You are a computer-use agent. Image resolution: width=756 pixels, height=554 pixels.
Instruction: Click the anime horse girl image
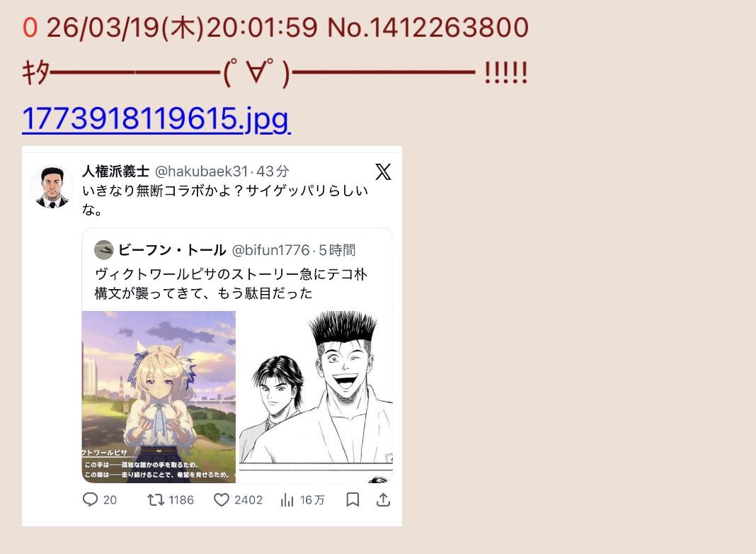pyautogui.click(x=159, y=397)
